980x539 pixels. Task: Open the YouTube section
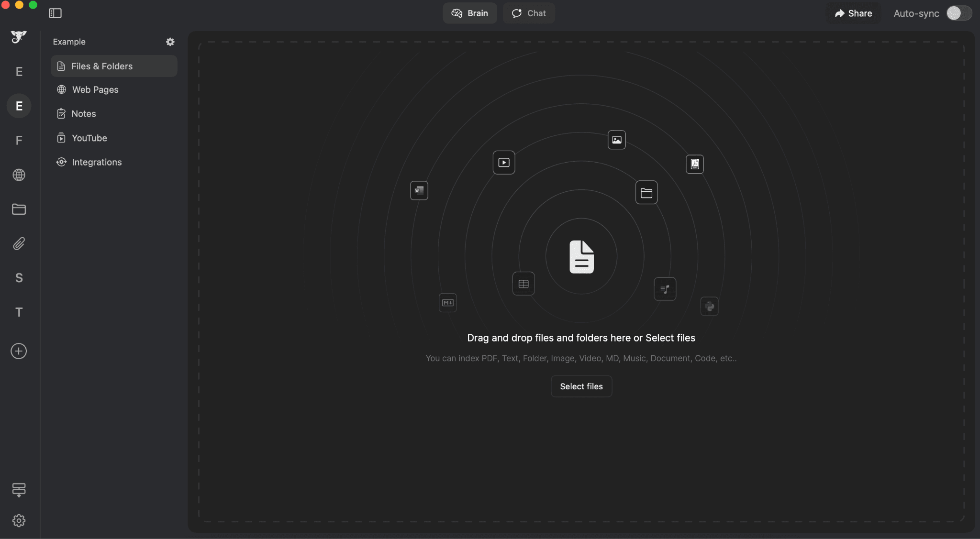(89, 138)
